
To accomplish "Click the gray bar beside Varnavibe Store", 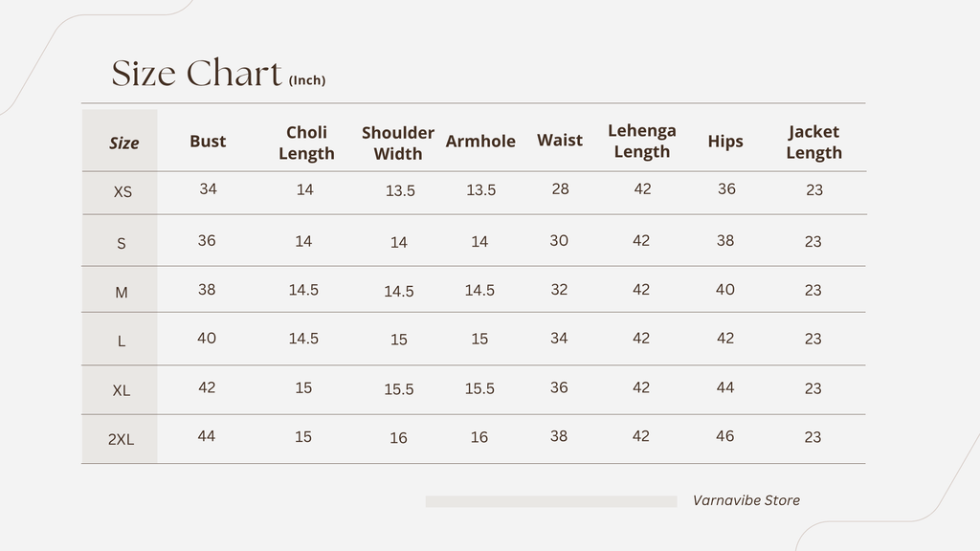I will point(551,501).
